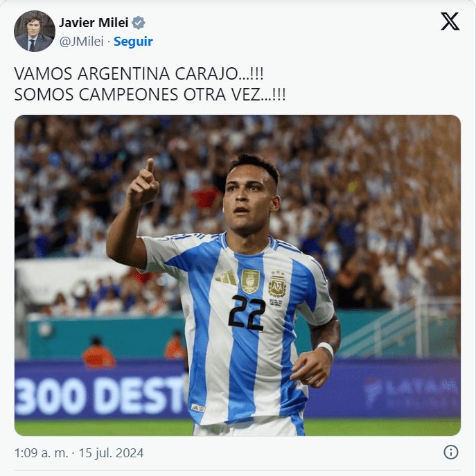Click the Adidas logo on the jersey
The height and width of the screenshot is (476, 476).
(x=226, y=277)
